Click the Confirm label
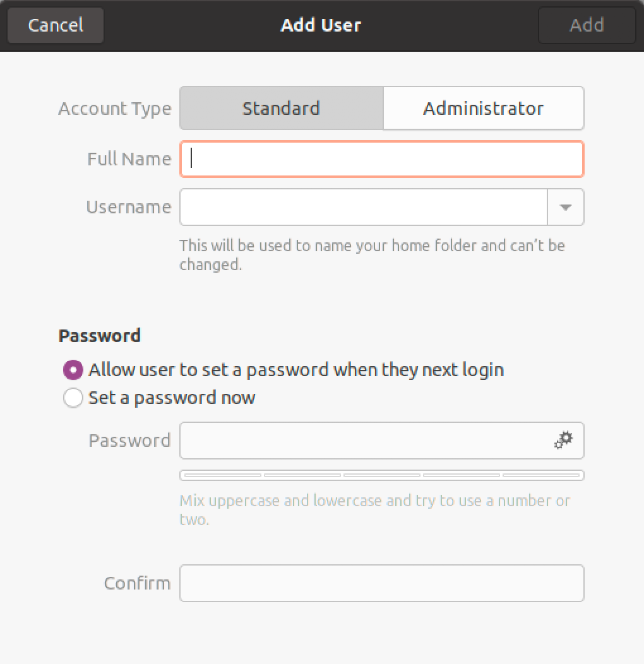Image resolution: width=644 pixels, height=664 pixels. (137, 583)
